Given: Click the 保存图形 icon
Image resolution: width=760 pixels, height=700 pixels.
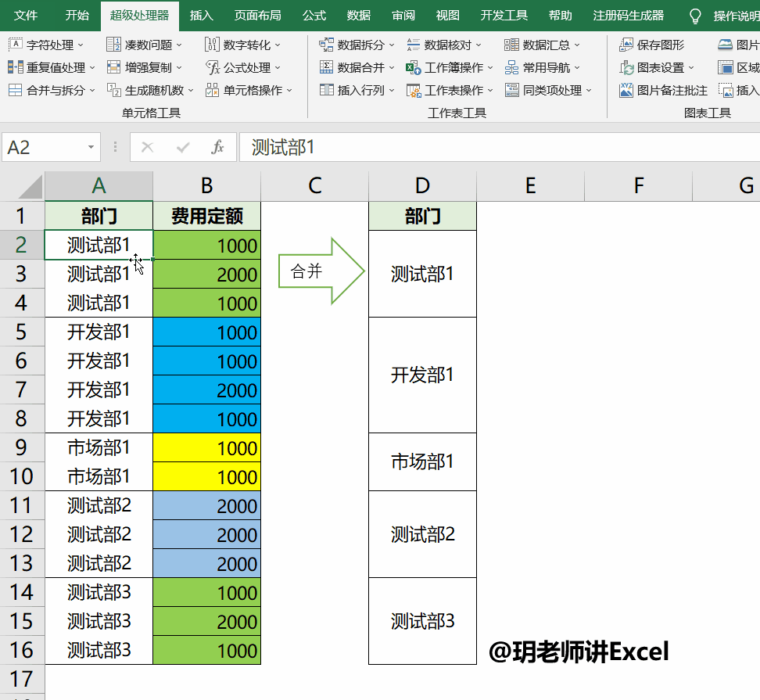Looking at the screenshot, I should coord(626,45).
